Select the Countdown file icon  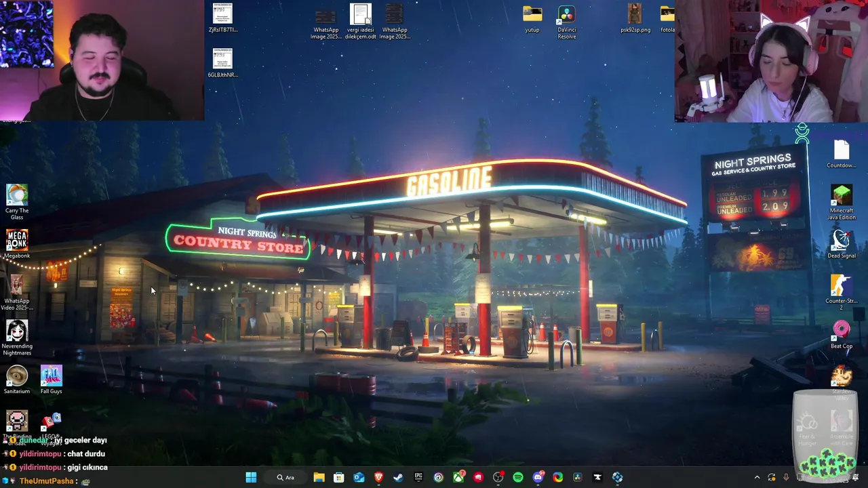842,153
